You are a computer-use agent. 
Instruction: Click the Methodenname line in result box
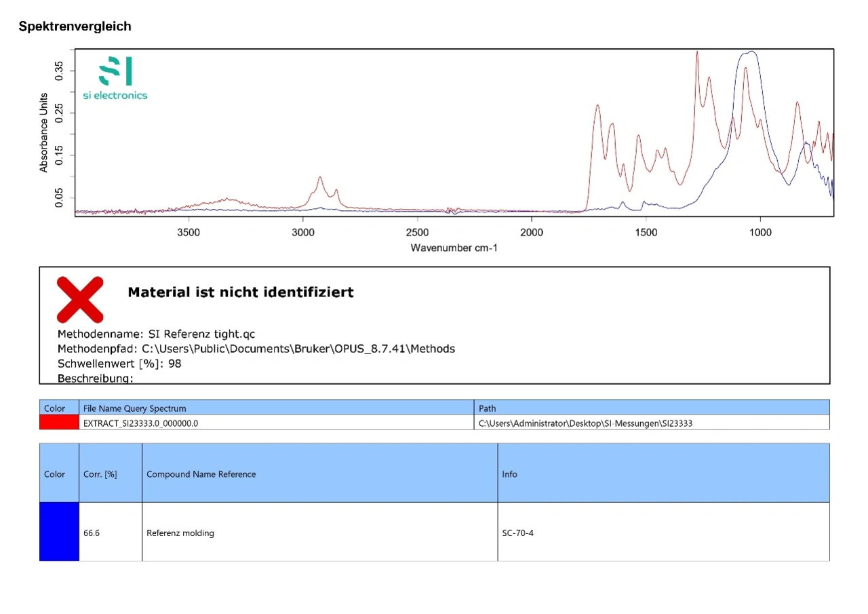pyautogui.click(x=157, y=334)
